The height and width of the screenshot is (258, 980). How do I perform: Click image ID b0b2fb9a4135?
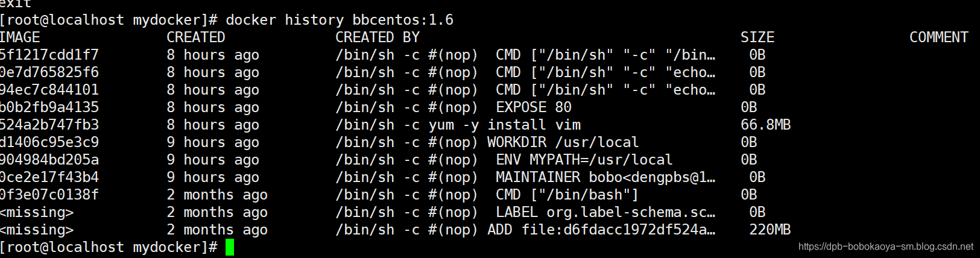(49, 107)
